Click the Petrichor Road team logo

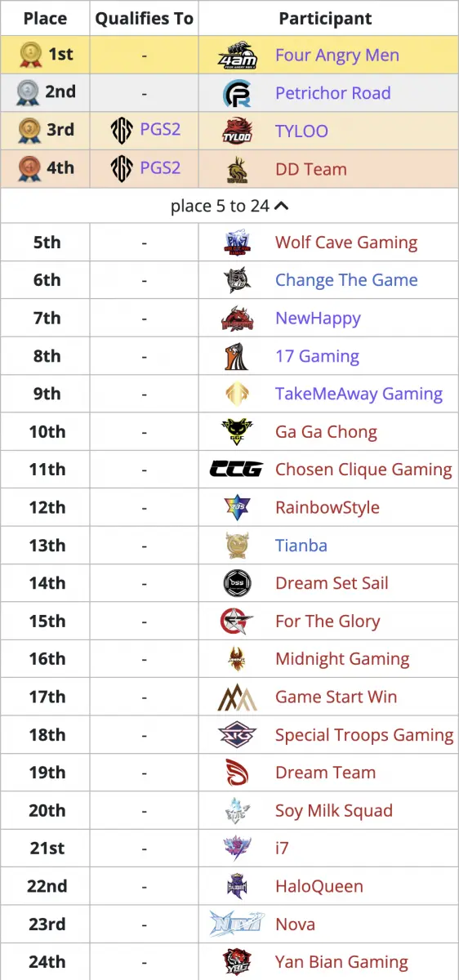tap(237, 93)
